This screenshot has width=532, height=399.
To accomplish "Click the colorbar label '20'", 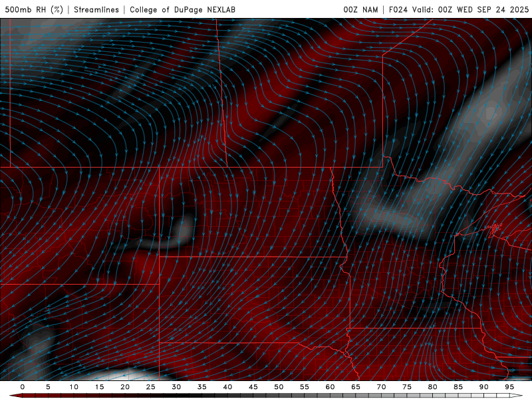I will 125,387.
